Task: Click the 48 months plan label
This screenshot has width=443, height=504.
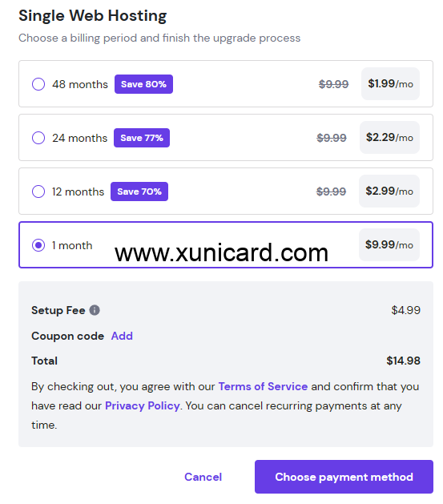Action: [x=80, y=85]
